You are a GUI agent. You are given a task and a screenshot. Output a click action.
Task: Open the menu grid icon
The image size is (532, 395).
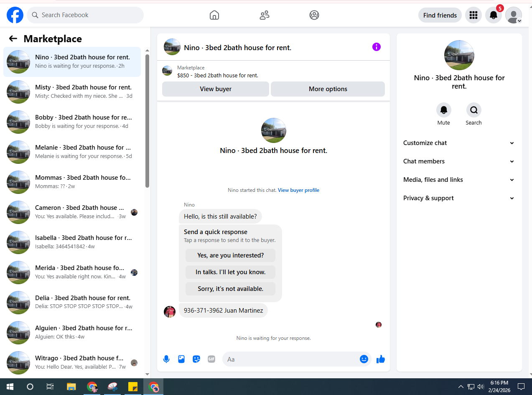click(x=473, y=15)
